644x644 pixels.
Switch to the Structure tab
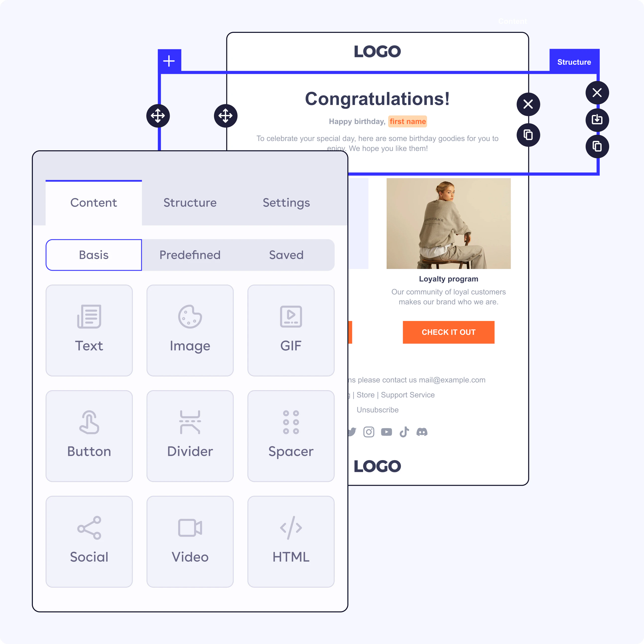coord(189,203)
